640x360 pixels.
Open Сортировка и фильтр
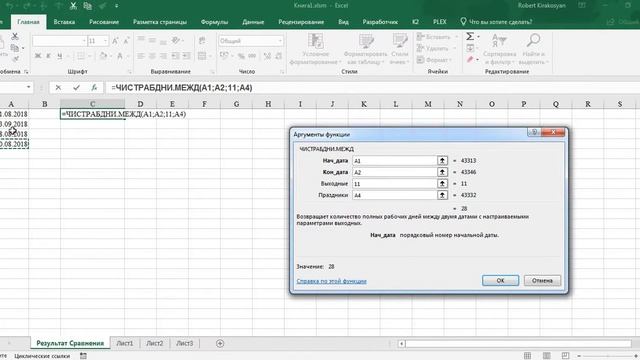click(500, 49)
